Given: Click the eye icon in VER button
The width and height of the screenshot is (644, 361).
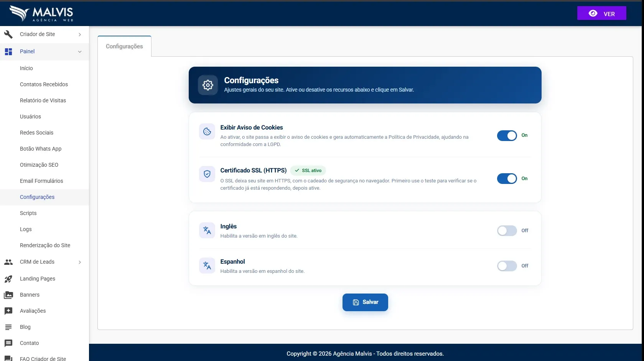Looking at the screenshot, I should (x=593, y=13).
